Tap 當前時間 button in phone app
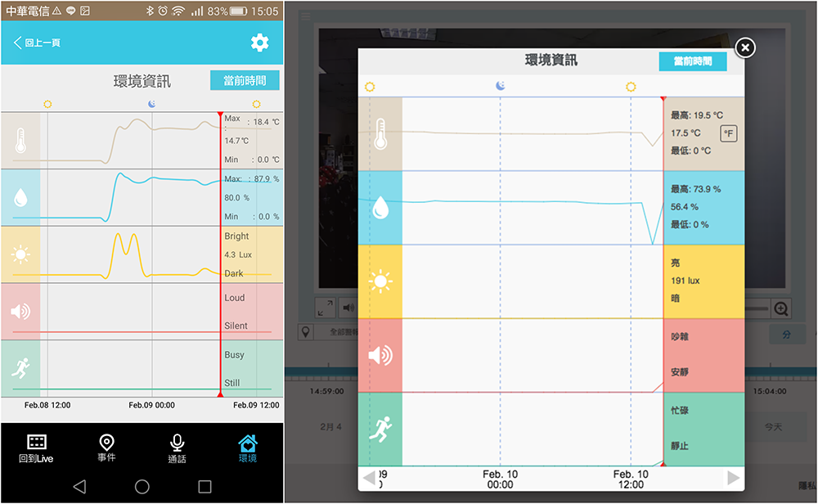The image size is (818, 504). pos(245,80)
